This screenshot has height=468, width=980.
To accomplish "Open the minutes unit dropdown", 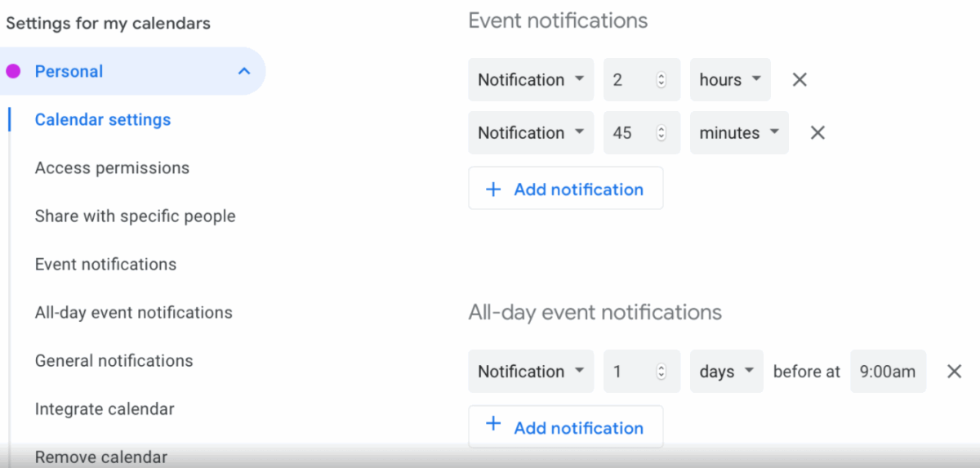I will click(x=739, y=133).
